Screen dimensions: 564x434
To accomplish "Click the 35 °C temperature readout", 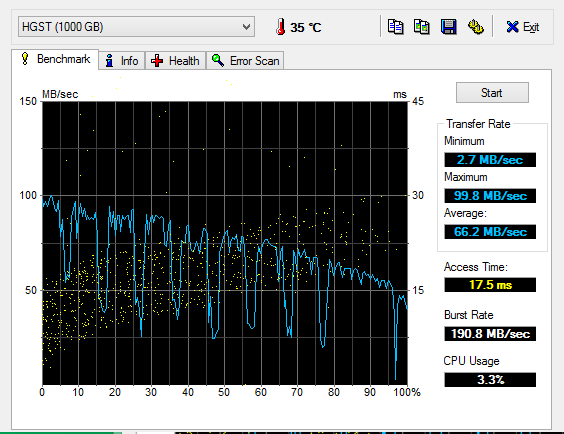I will 306,27.
